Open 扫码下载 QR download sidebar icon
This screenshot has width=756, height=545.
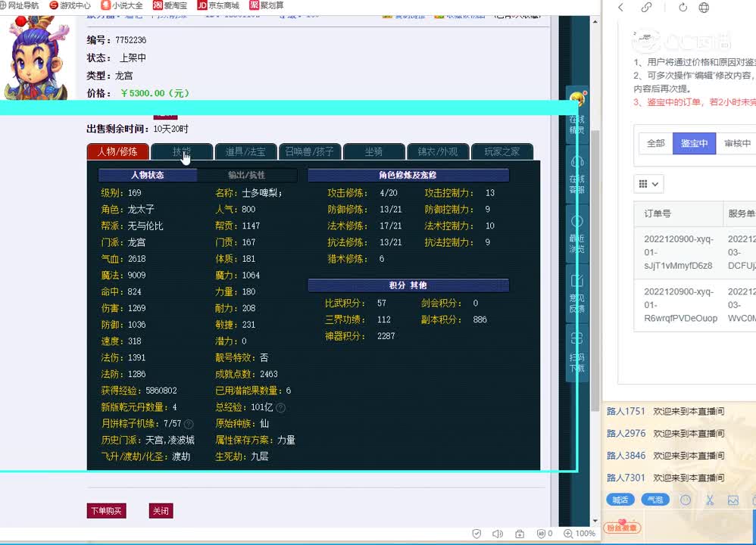click(577, 353)
